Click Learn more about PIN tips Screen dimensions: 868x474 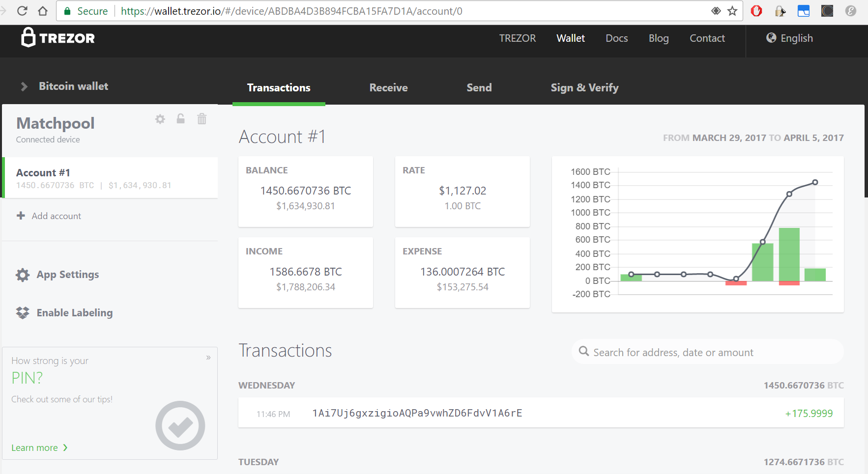(x=39, y=448)
